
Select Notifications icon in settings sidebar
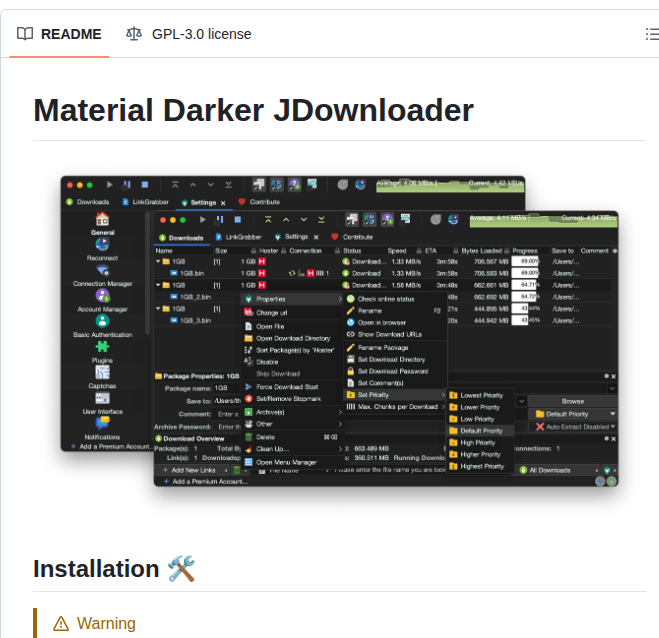click(103, 423)
